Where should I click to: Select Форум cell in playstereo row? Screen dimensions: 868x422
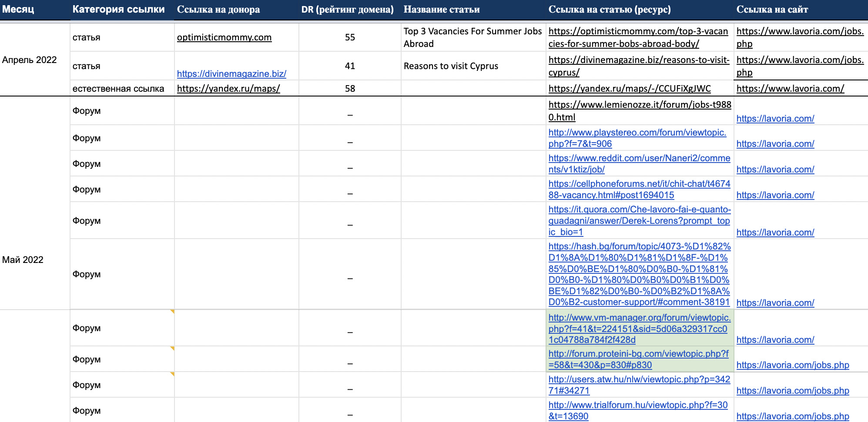point(122,138)
